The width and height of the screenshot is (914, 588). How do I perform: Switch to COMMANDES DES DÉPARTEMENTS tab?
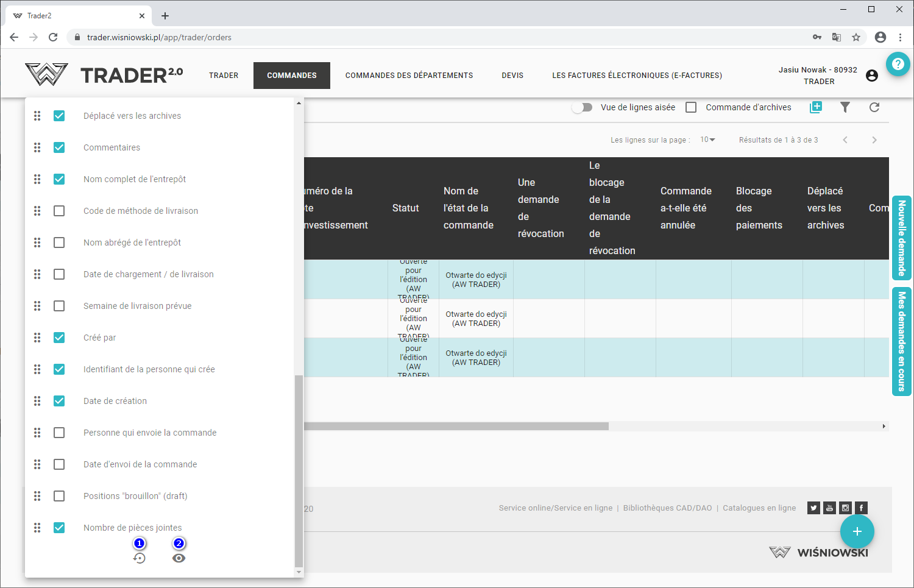tap(409, 76)
